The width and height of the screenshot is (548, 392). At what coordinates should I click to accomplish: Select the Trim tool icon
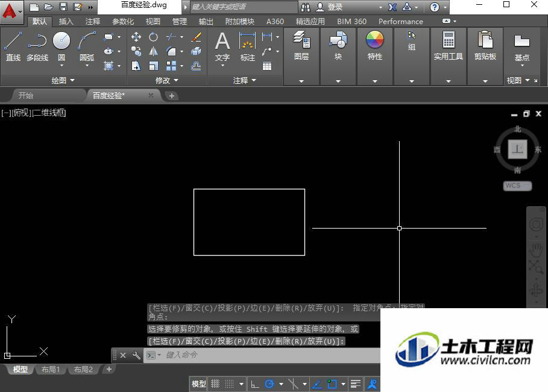pos(171,37)
